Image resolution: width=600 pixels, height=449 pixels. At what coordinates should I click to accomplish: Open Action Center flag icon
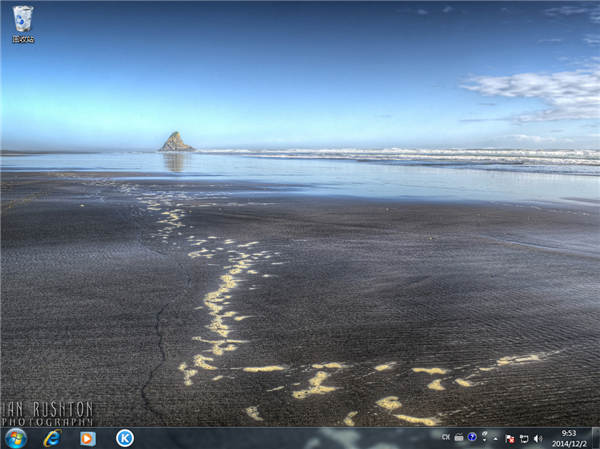(510, 439)
